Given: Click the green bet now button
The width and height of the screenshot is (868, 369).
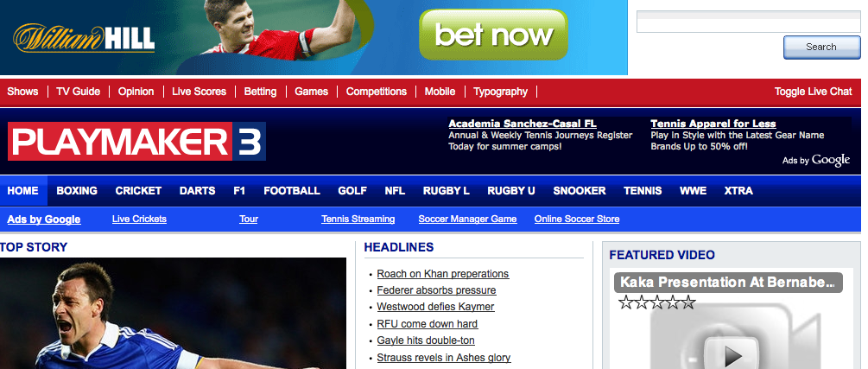Looking at the screenshot, I should (x=493, y=35).
